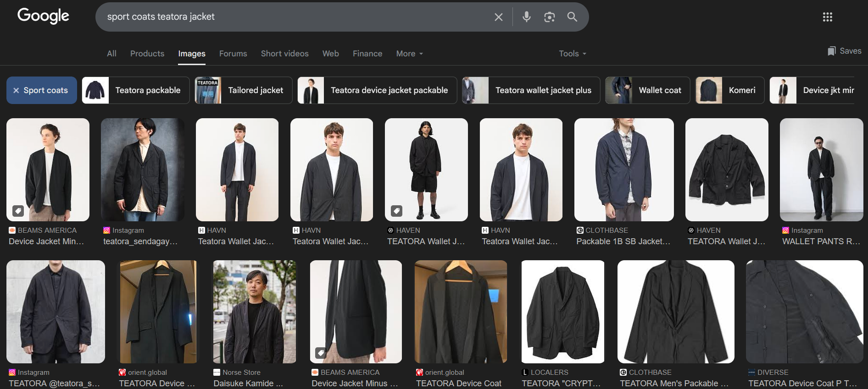
Task: Click product tag on BEAMS Device Jacket Min
Action: [18, 211]
